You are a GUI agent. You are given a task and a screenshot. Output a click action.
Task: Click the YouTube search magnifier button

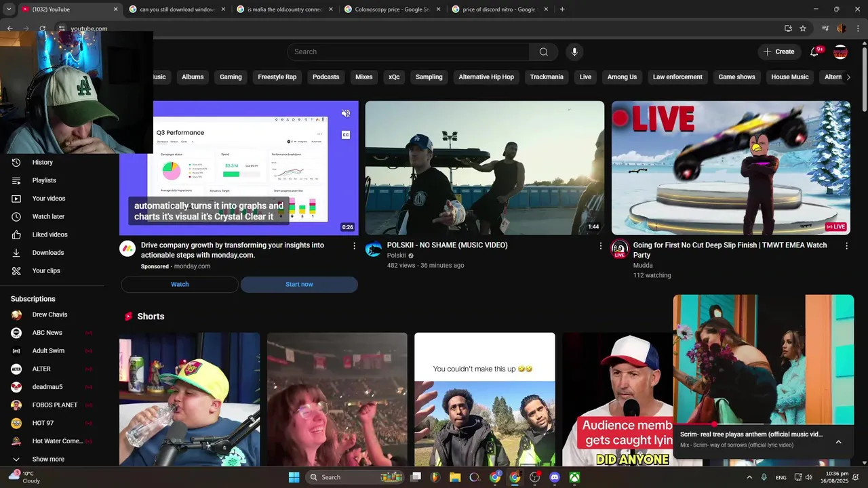pos(544,52)
